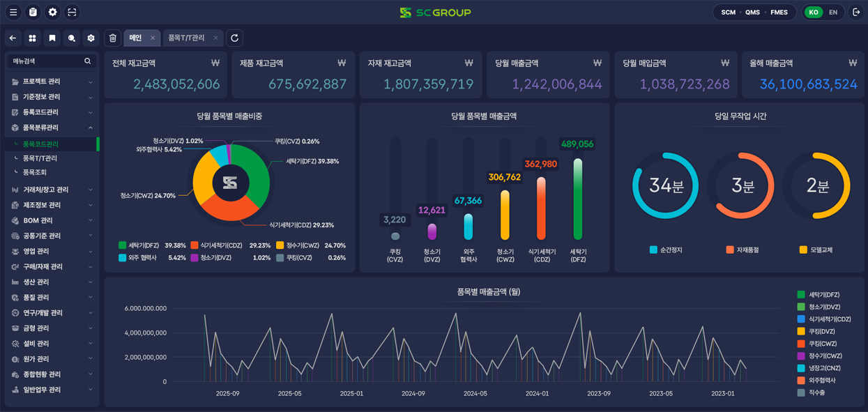Open the hamburger menu icon

[x=13, y=12]
